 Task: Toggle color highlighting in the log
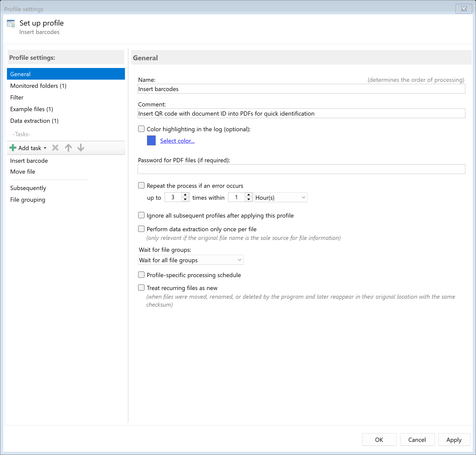pos(141,129)
